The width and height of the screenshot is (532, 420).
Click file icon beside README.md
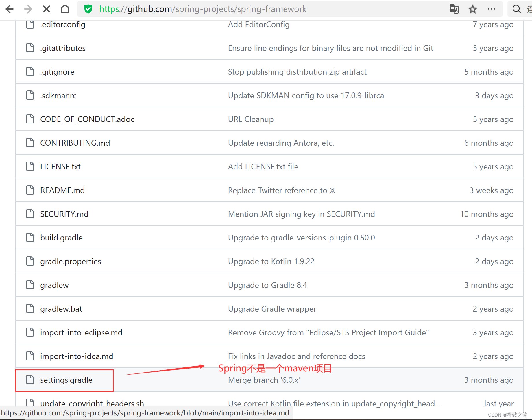click(30, 190)
